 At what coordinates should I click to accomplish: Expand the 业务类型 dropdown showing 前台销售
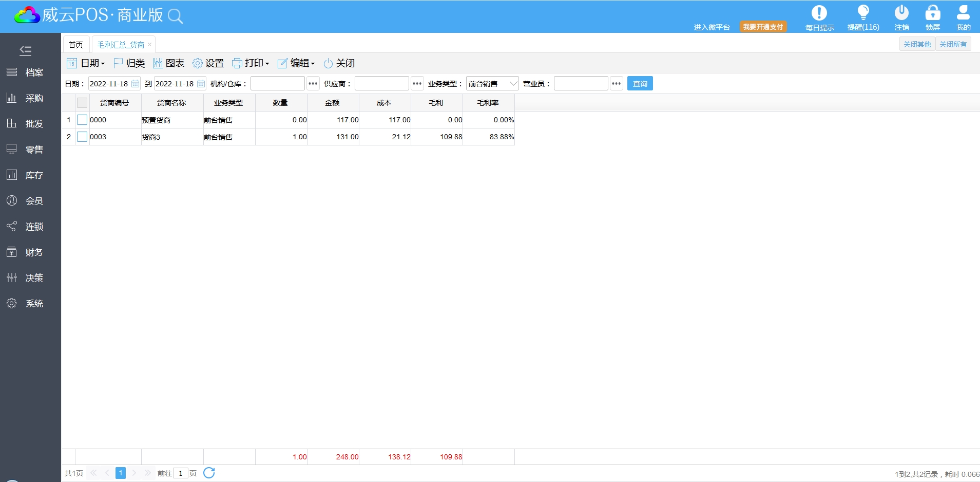[513, 84]
